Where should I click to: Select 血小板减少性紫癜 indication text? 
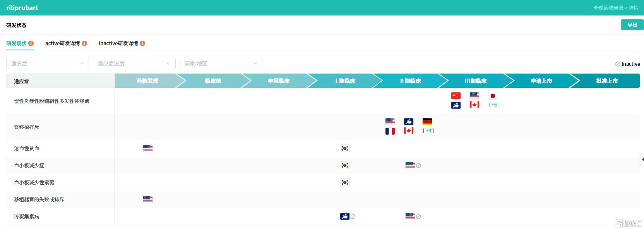tap(34, 182)
